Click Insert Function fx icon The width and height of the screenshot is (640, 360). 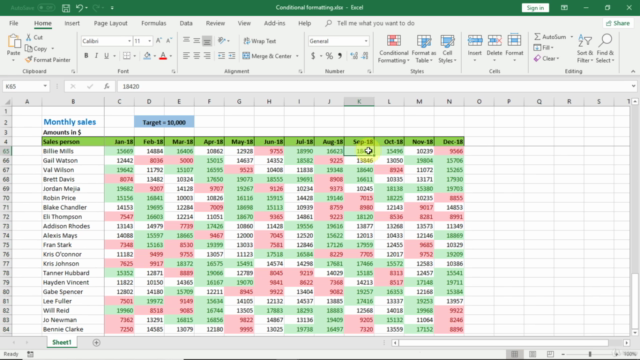click(x=107, y=86)
